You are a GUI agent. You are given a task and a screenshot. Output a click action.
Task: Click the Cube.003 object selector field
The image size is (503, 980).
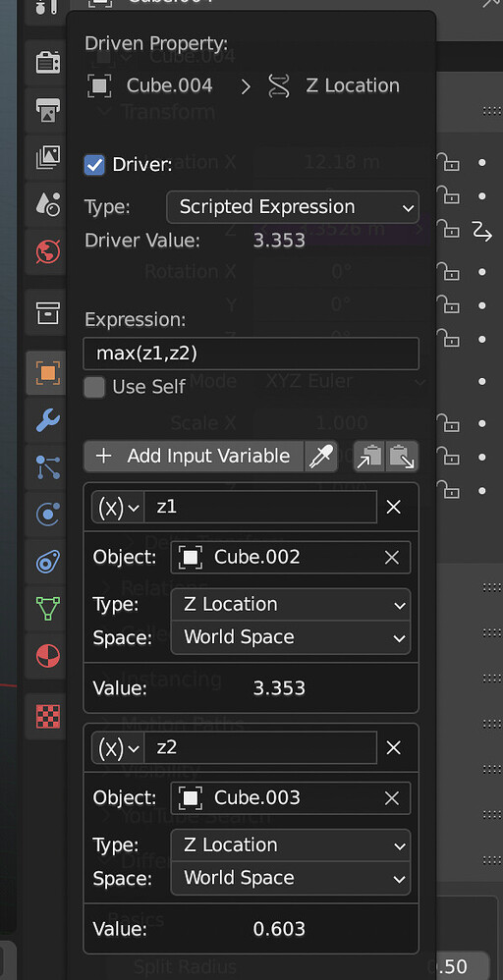click(x=290, y=798)
